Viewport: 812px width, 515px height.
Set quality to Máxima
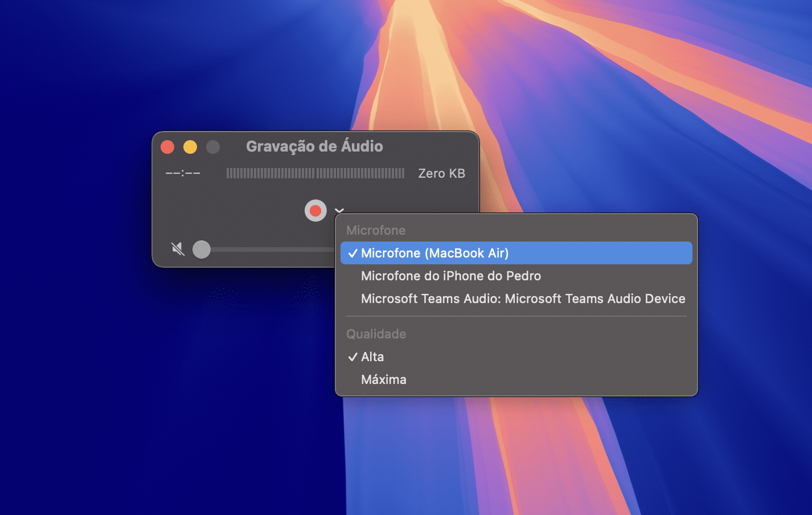click(516, 379)
